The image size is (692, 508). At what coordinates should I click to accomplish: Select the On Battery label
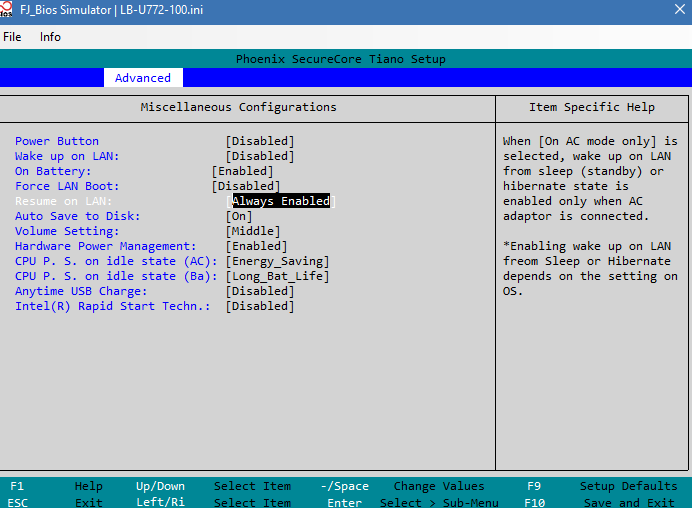pyautogui.click(x=53, y=171)
